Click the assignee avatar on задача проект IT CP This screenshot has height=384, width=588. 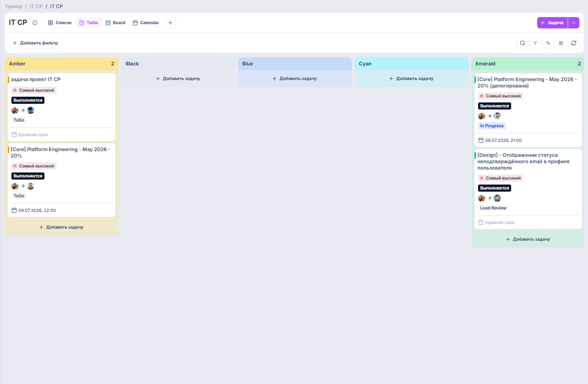[31, 110]
